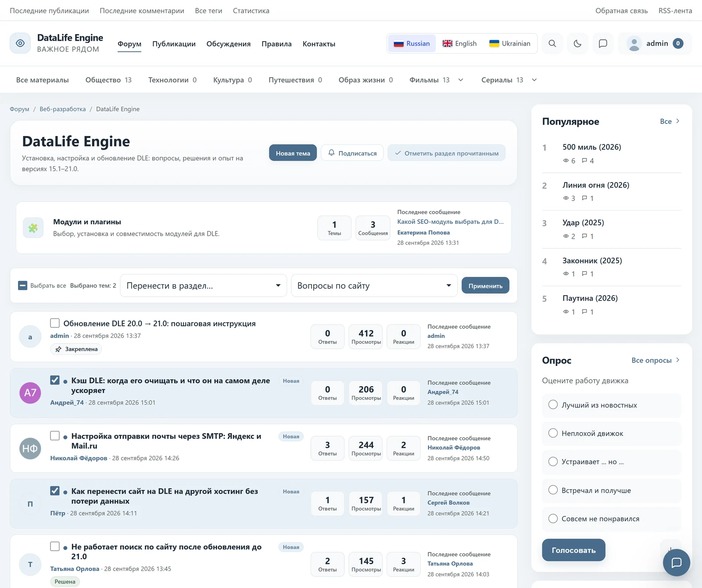Click the puzzle icon of Модули и плагины
Viewport: 702px width, 588px height.
tap(33, 228)
